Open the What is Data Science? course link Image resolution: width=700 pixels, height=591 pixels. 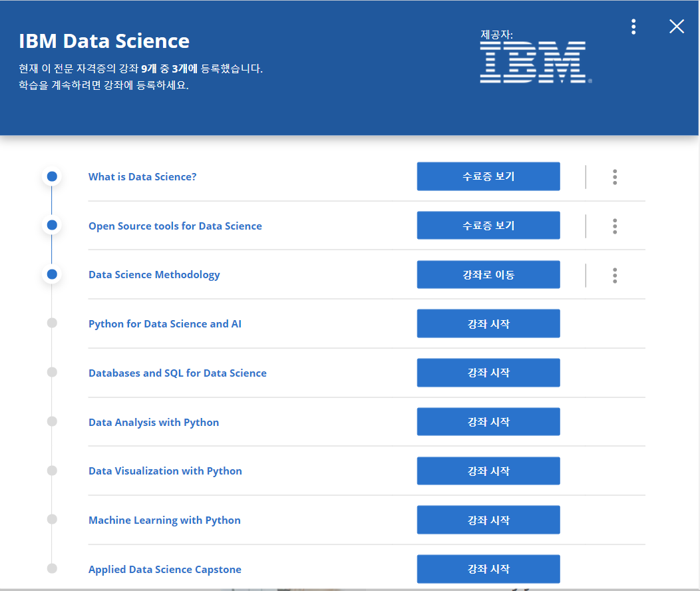point(142,177)
